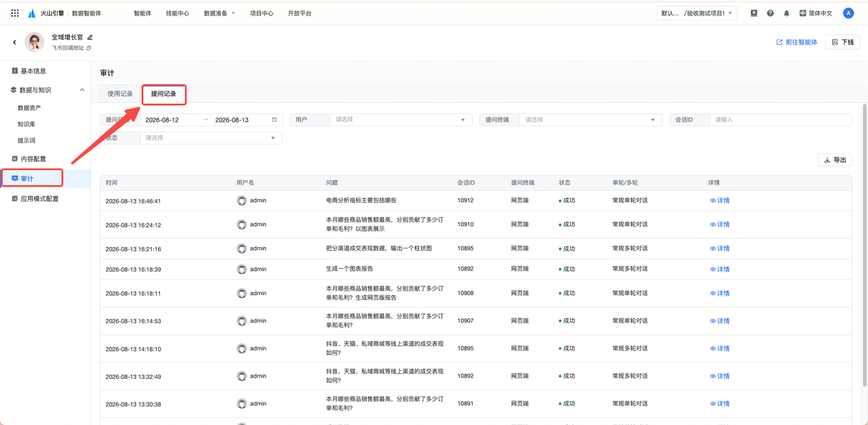Export records with 导出 button
Image resolution: width=868 pixels, height=425 pixels.
pos(835,160)
